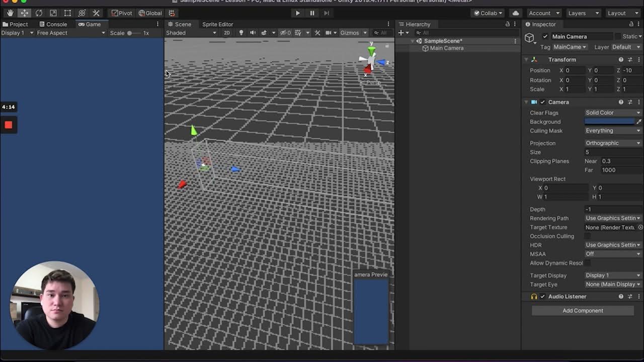
Task: Open Camera preset settings
Action: 630,102
